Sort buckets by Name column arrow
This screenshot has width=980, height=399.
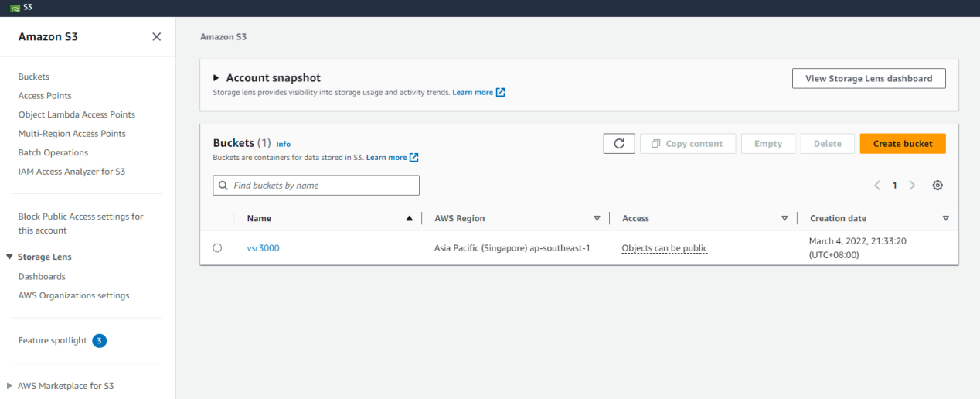click(409, 219)
